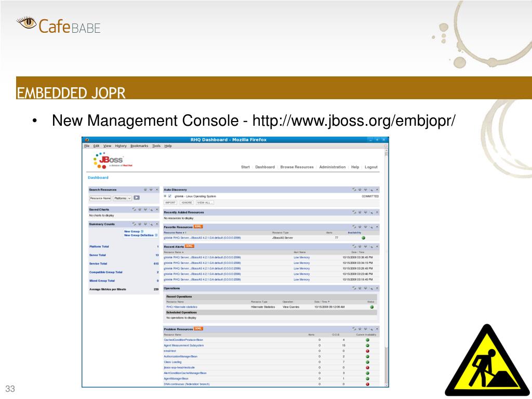This screenshot has width=532, height=399.
Task: Open the Edit menu in Firefox
Action: [96, 146]
